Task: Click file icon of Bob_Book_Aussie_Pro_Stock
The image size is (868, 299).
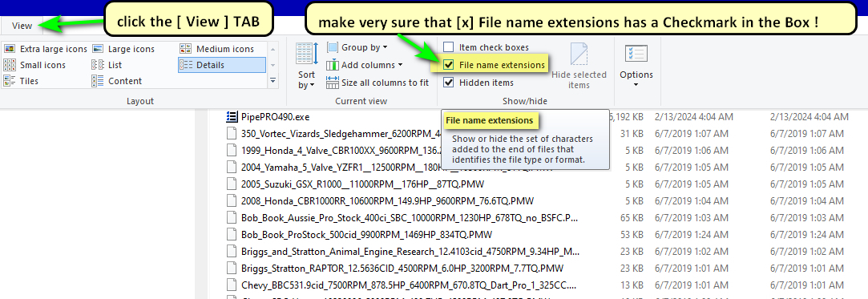Action: (232, 217)
